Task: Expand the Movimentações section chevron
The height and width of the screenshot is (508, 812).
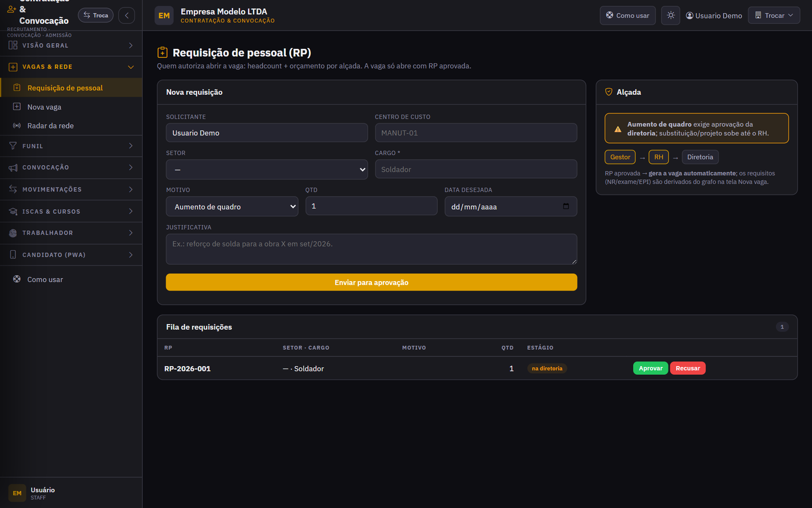Action: tap(131, 190)
